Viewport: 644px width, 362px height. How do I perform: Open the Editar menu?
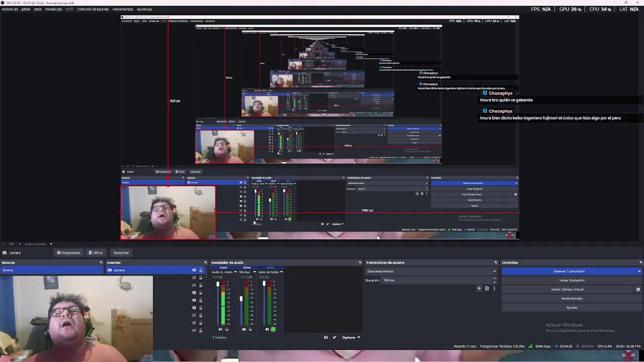pos(26,9)
